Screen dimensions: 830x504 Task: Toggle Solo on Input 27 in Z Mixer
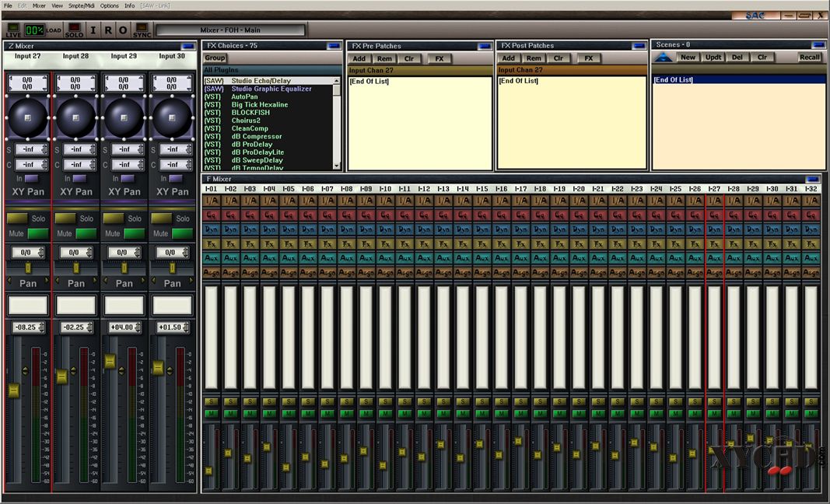(x=17, y=218)
